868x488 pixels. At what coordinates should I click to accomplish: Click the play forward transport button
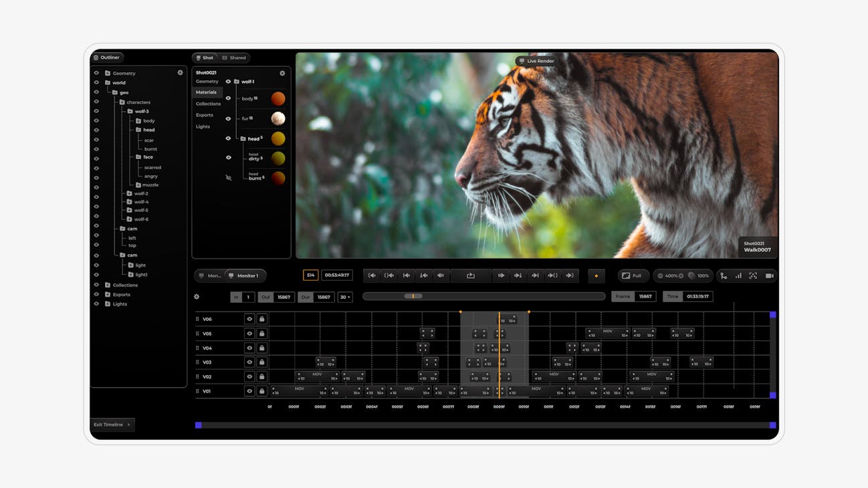click(501, 275)
